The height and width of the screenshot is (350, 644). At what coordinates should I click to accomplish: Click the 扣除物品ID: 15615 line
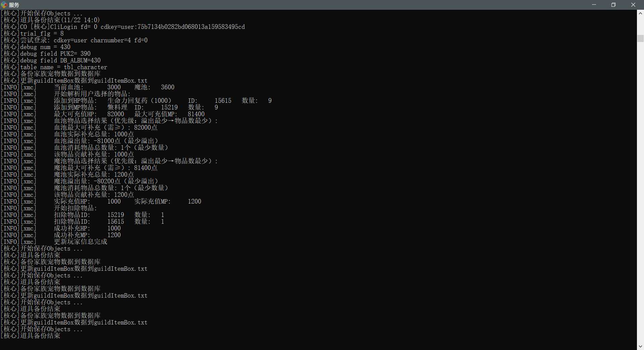[83, 222]
